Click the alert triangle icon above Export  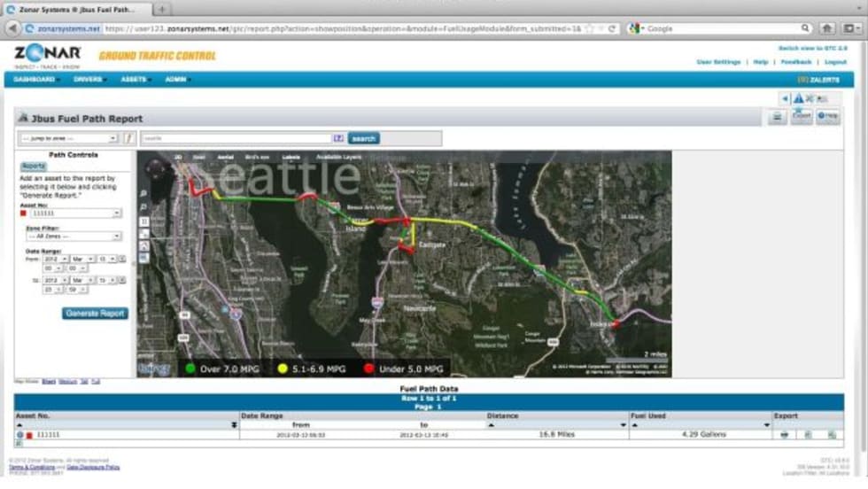point(798,98)
